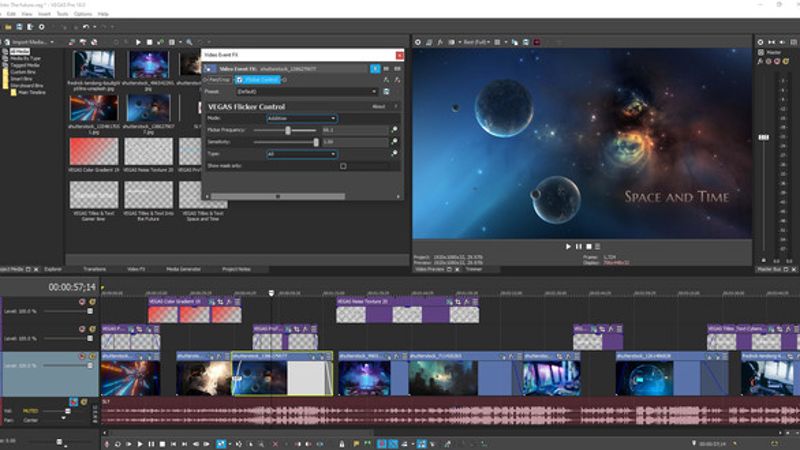Toggle mute on the second video track

pyautogui.click(x=82, y=329)
